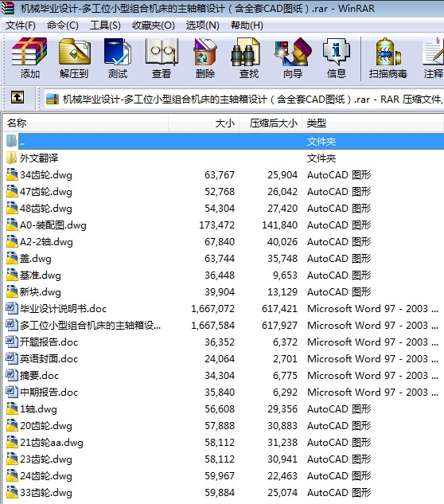444x504 pixels.
Task: Click the icon of 1轴.dwg
Action: pos(12,408)
